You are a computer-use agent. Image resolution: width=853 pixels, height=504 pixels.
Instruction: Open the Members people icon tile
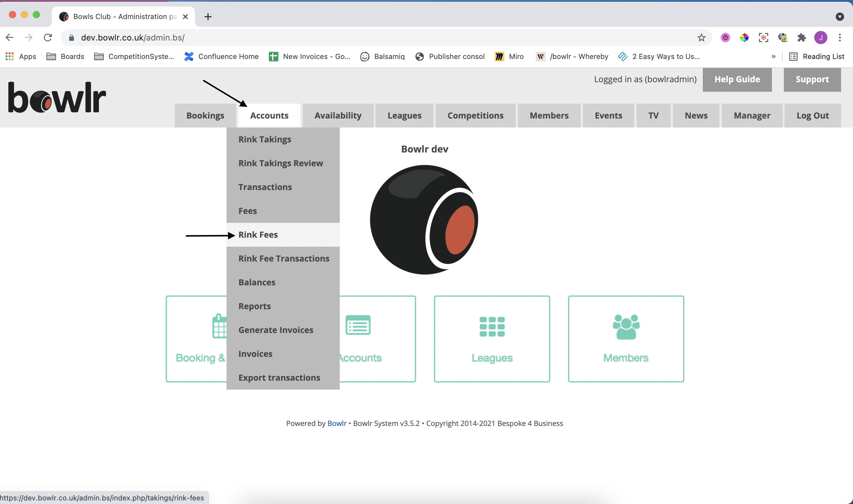point(626,339)
